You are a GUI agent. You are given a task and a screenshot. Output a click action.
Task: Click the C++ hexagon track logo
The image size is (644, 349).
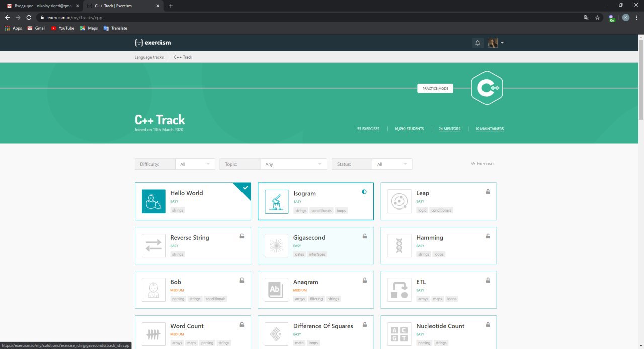tap(487, 88)
